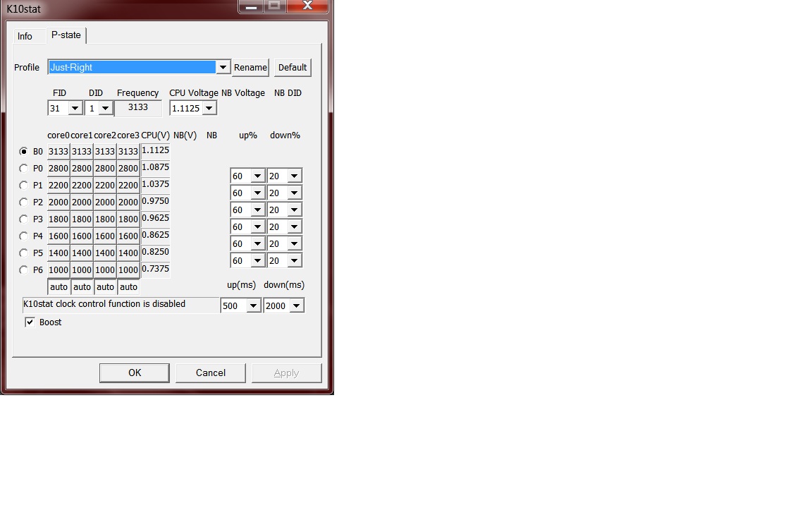812x508 pixels.
Task: Switch to the Info tab
Action: [x=25, y=36]
